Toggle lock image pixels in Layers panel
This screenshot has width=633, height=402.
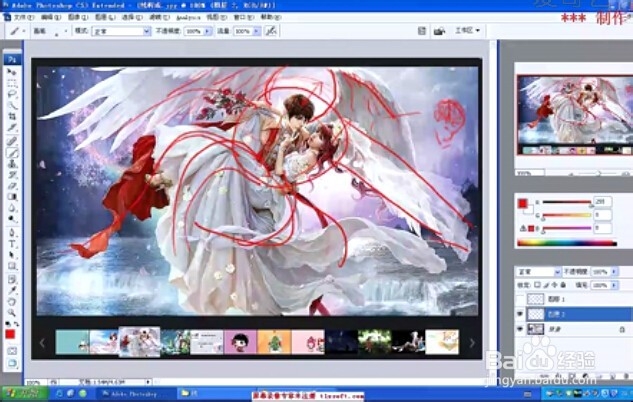[546, 285]
